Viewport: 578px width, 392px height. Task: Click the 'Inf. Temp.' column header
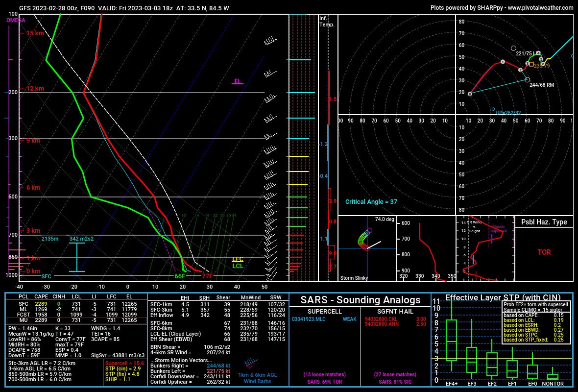pyautogui.click(x=327, y=22)
